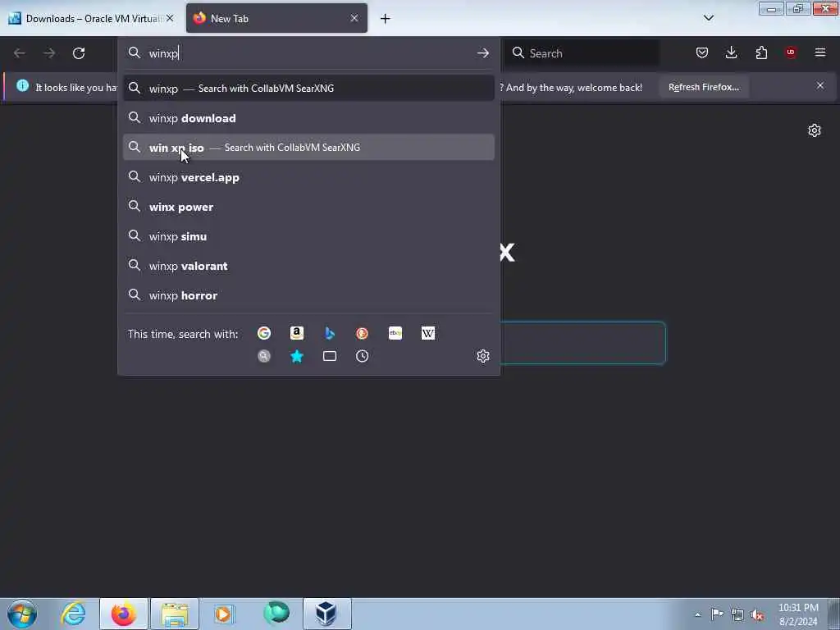Open the green globe taskbar app
This screenshot has width=840, height=630.
276,614
